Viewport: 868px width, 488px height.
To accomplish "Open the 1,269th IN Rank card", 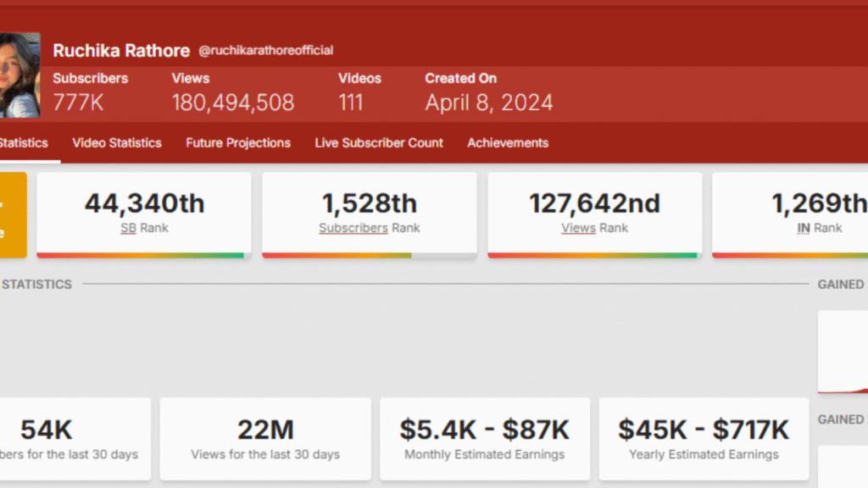I will tap(790, 214).
